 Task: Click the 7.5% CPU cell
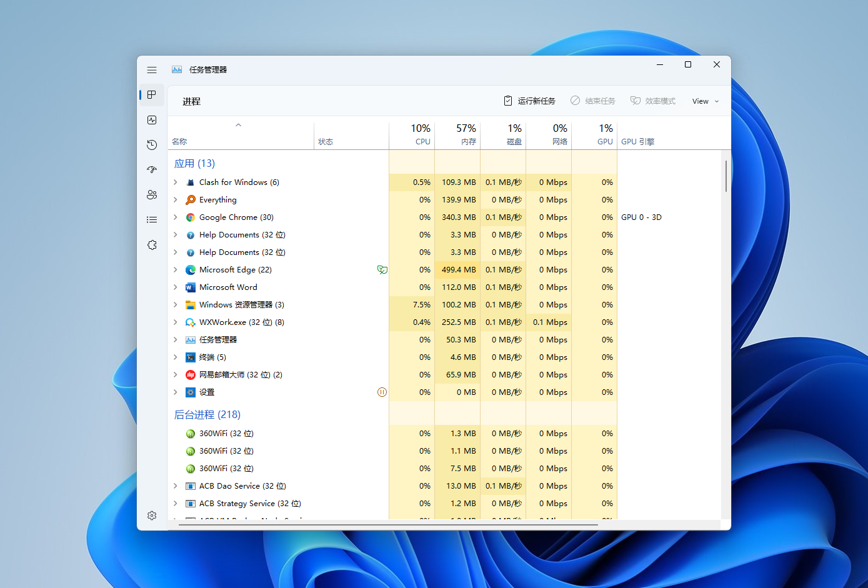coord(412,305)
